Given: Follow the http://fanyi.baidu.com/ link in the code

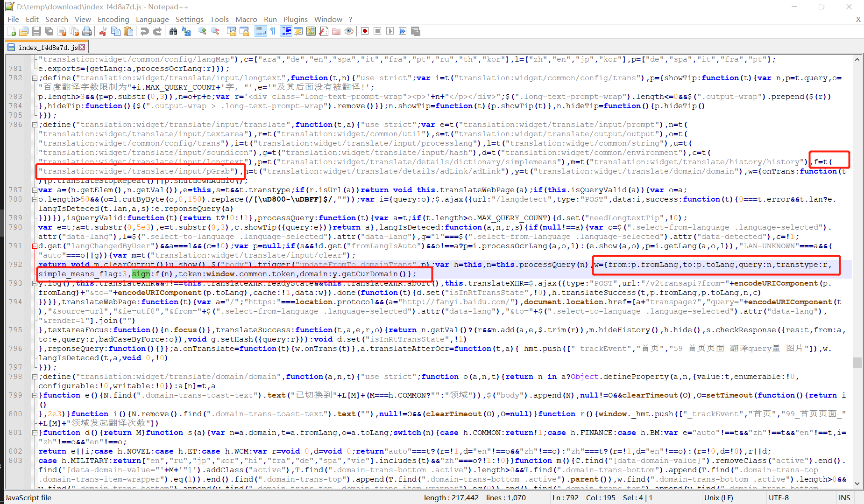Looking at the screenshot, I should tap(456, 302).
